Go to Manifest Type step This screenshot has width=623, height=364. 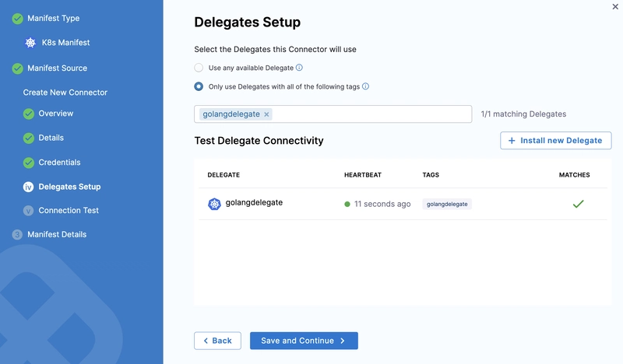[x=53, y=18]
